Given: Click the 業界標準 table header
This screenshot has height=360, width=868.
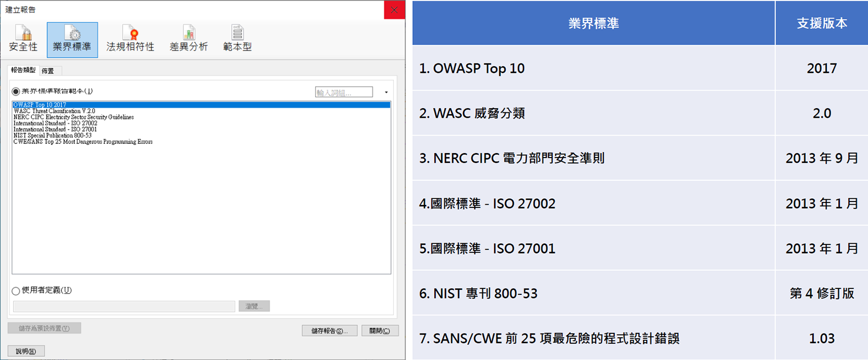Looking at the screenshot, I should tap(593, 23).
